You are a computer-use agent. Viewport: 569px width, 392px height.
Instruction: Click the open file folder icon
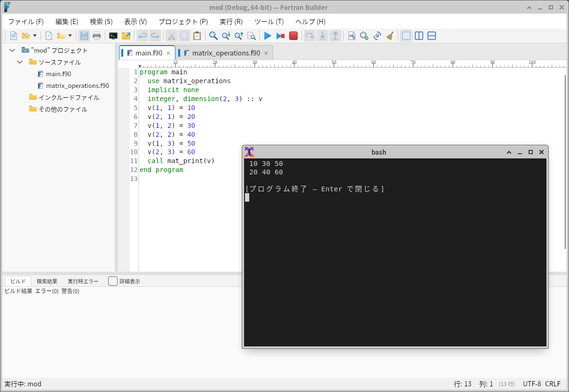tap(61, 36)
